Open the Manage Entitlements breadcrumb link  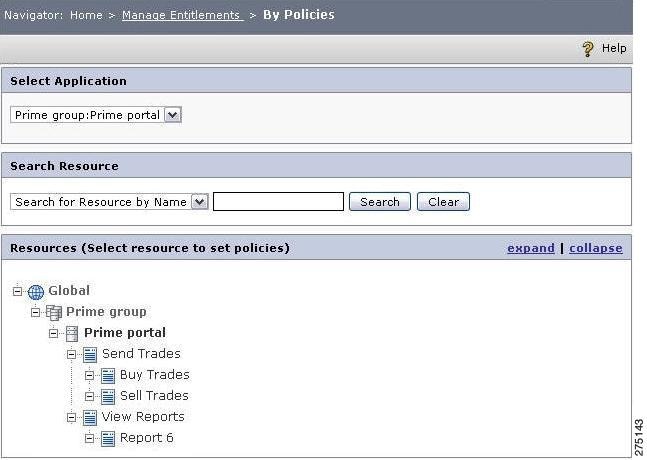tap(183, 15)
